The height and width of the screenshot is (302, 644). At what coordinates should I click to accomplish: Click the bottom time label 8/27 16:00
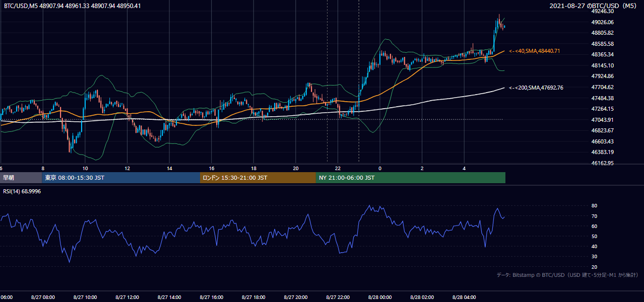pyautogui.click(x=211, y=297)
